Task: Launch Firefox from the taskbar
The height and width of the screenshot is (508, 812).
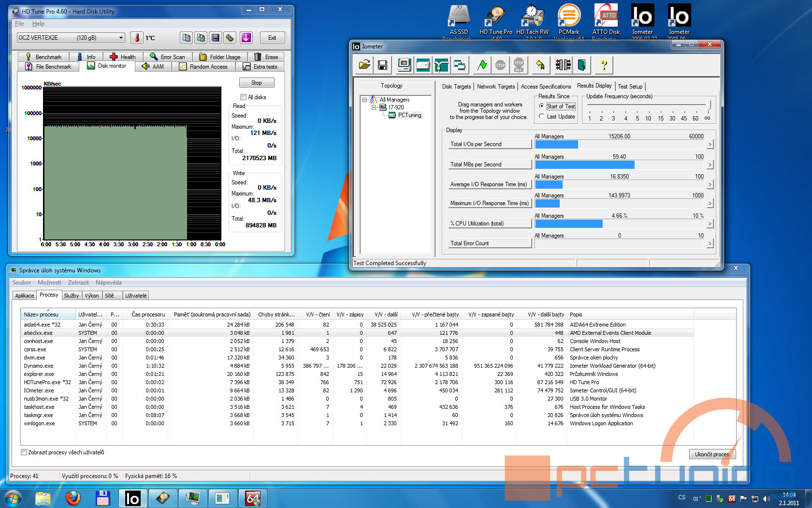Action: (x=73, y=498)
